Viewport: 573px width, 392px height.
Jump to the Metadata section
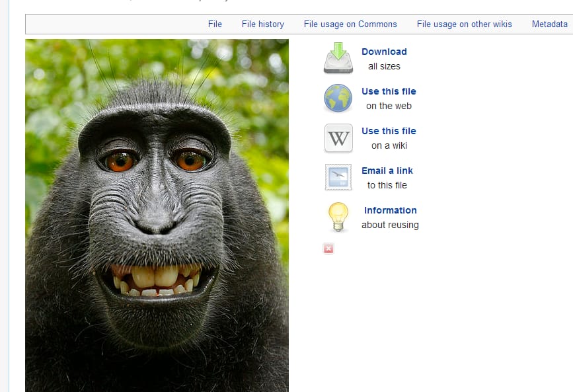(549, 24)
